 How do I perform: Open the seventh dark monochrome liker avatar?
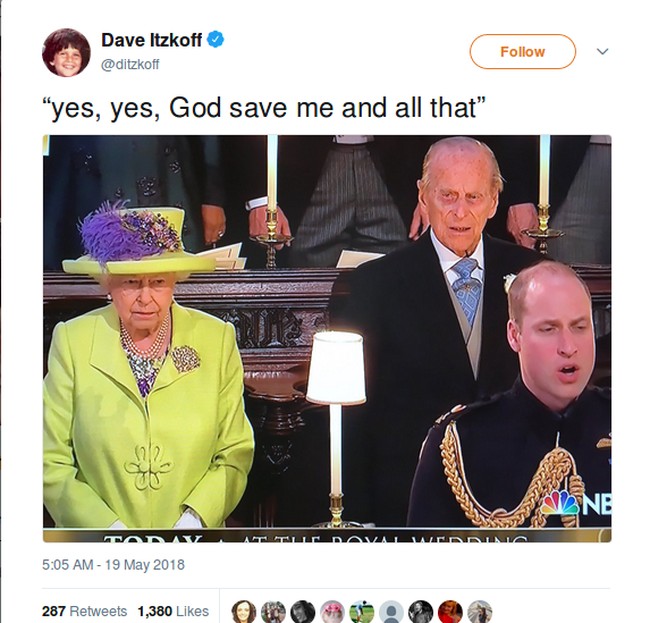click(x=421, y=611)
